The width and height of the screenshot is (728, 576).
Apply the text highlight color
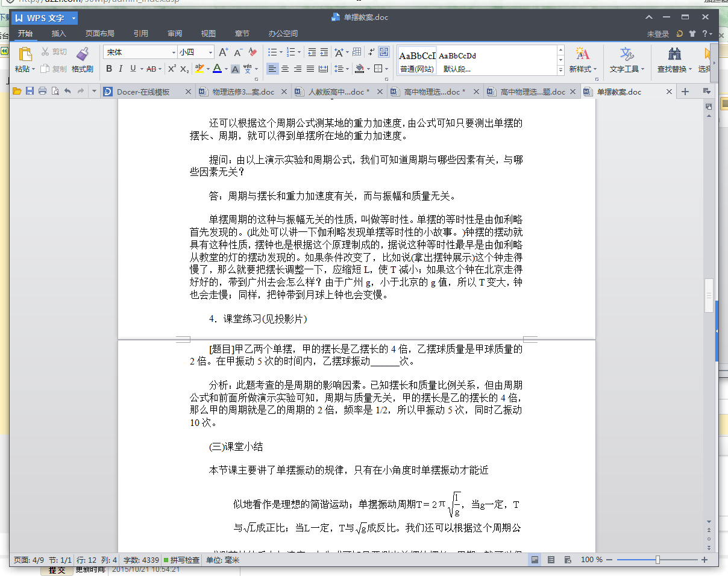coord(199,69)
